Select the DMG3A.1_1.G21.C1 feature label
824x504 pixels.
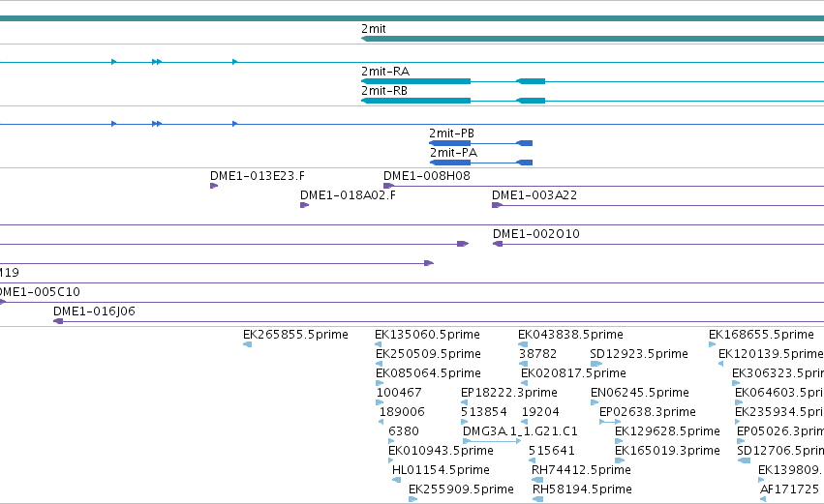click(520, 431)
